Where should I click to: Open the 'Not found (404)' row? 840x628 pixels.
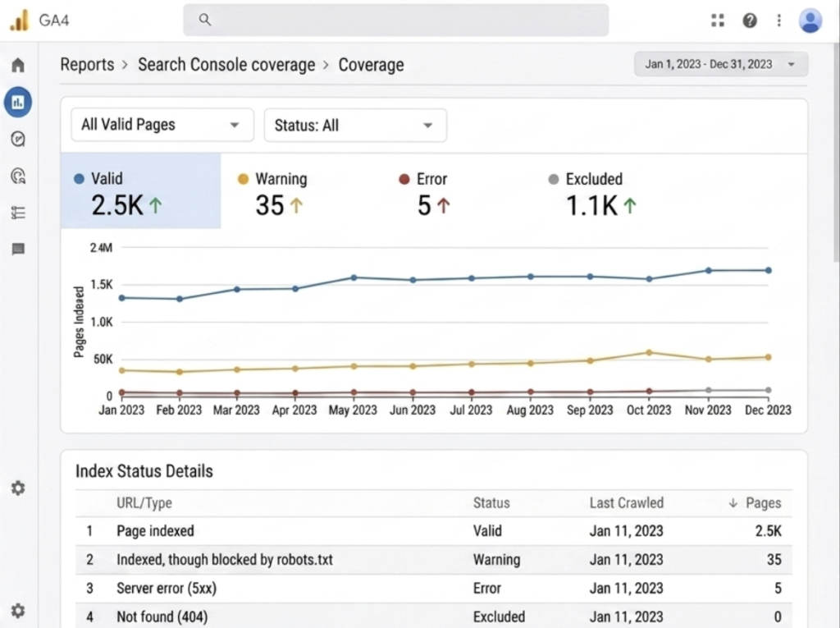(434, 617)
